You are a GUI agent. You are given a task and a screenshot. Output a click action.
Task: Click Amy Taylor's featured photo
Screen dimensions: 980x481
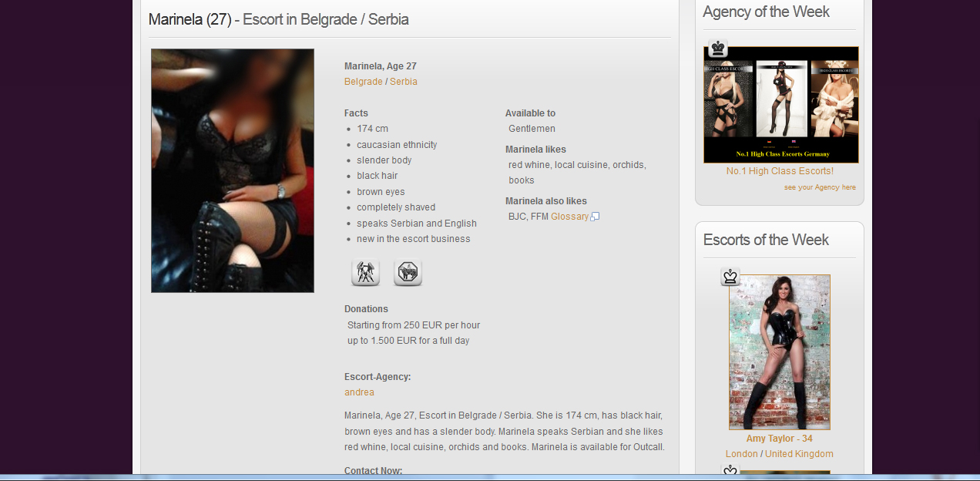[780, 352]
